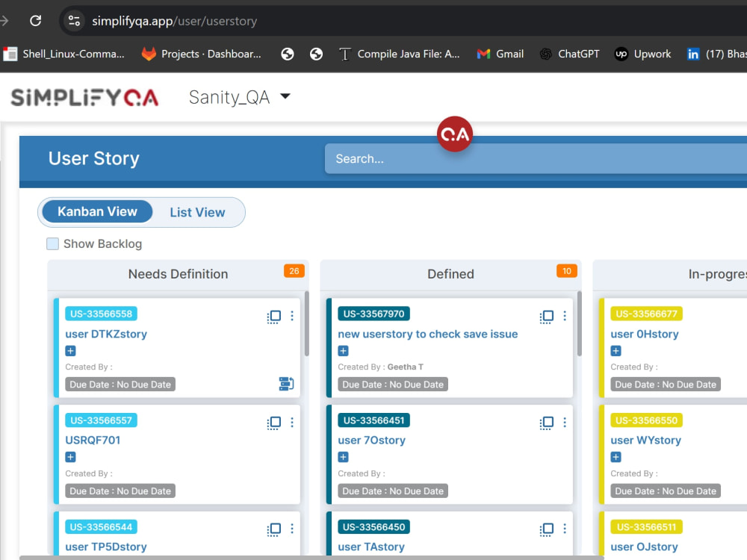The height and width of the screenshot is (560, 747).
Task: Click the simplifyqa.app URL address bar
Action: [x=174, y=21]
